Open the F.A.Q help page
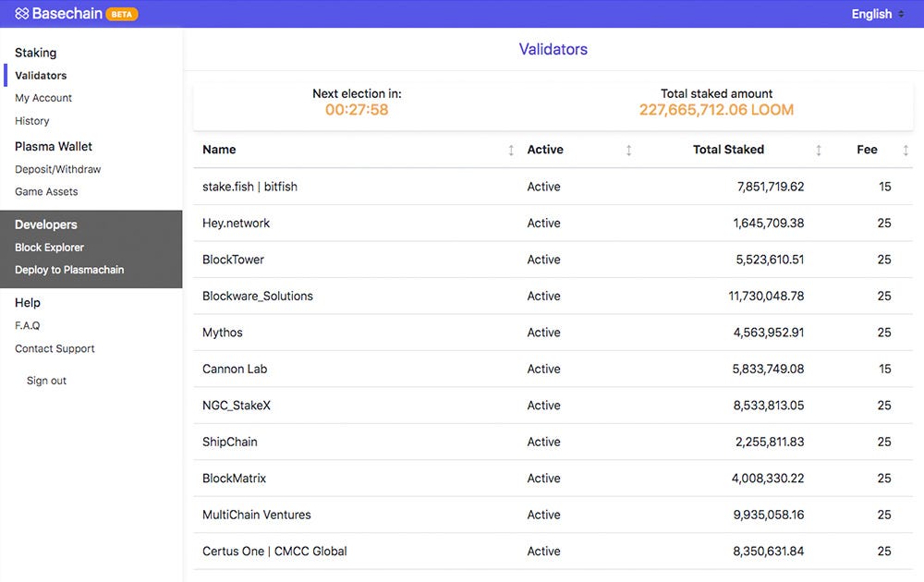Viewport: 924px width, 582px height. tap(27, 325)
